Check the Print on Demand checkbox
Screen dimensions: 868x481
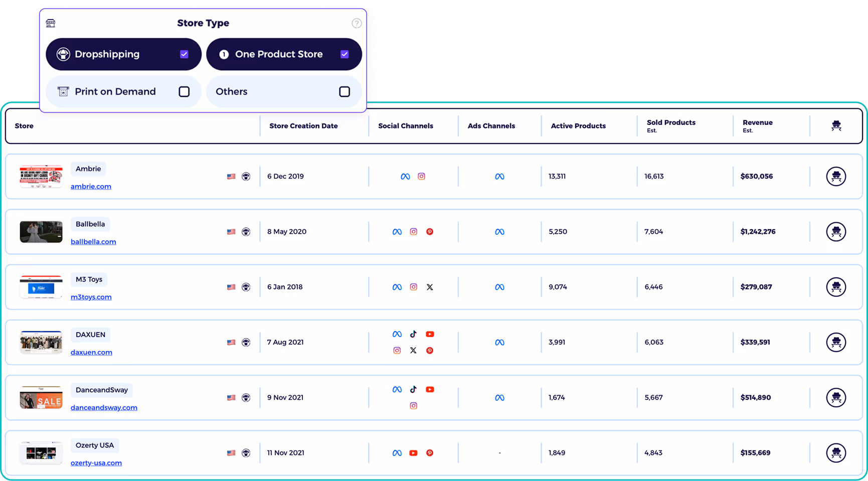(184, 91)
